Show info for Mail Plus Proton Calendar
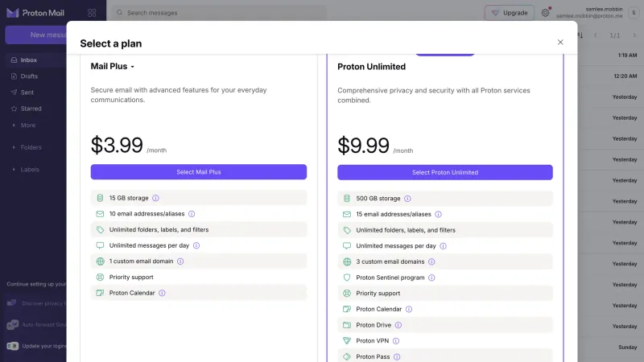Viewport: 644px width, 362px height. [163, 293]
